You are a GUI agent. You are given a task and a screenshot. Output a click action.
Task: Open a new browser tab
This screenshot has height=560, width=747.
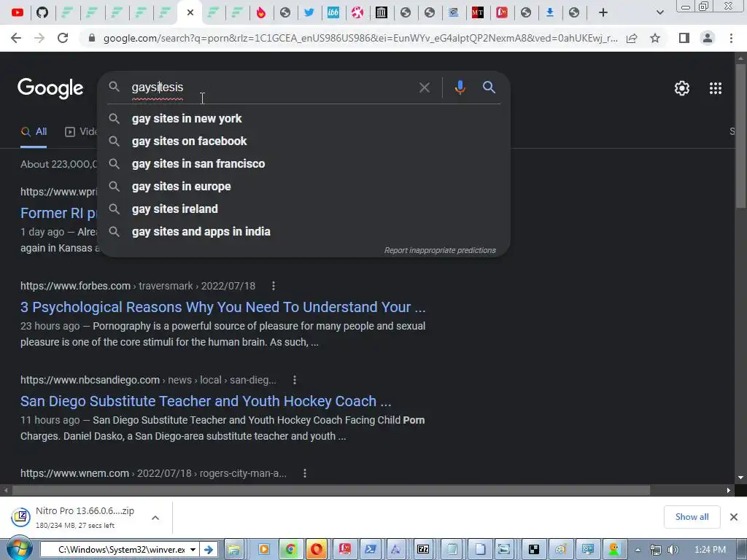click(603, 12)
